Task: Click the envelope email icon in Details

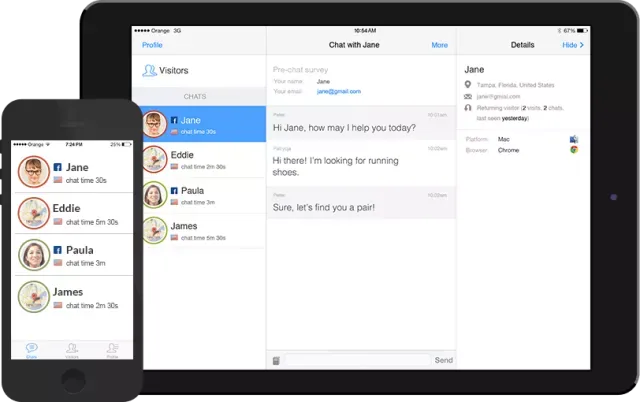Action: coord(468,97)
